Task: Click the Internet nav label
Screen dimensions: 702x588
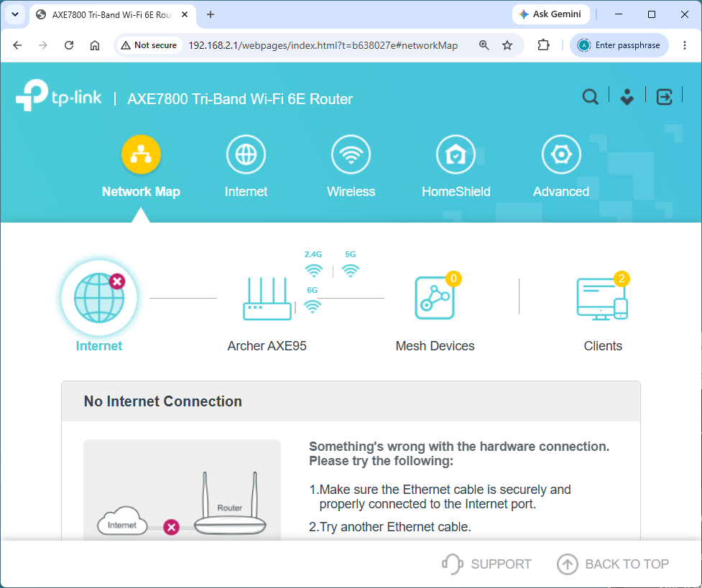Action: tap(246, 192)
